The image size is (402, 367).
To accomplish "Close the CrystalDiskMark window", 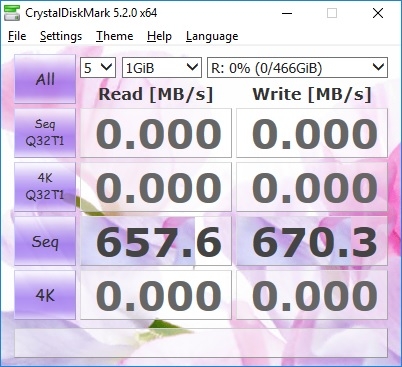I will coord(378,13).
